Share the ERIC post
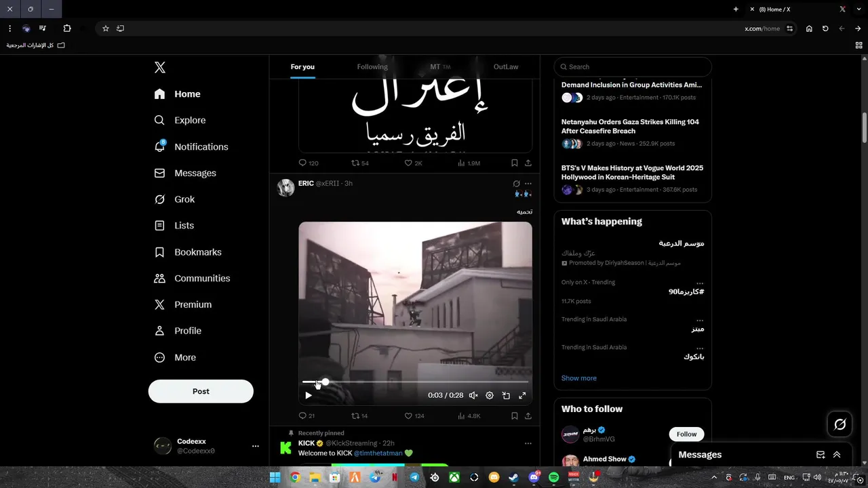This screenshot has width=868, height=488. click(528, 415)
